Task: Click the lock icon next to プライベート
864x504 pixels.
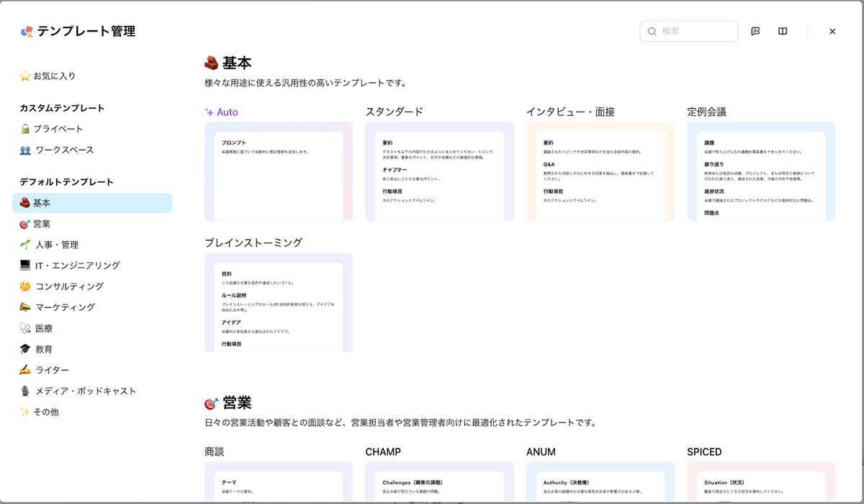Action: pos(25,129)
